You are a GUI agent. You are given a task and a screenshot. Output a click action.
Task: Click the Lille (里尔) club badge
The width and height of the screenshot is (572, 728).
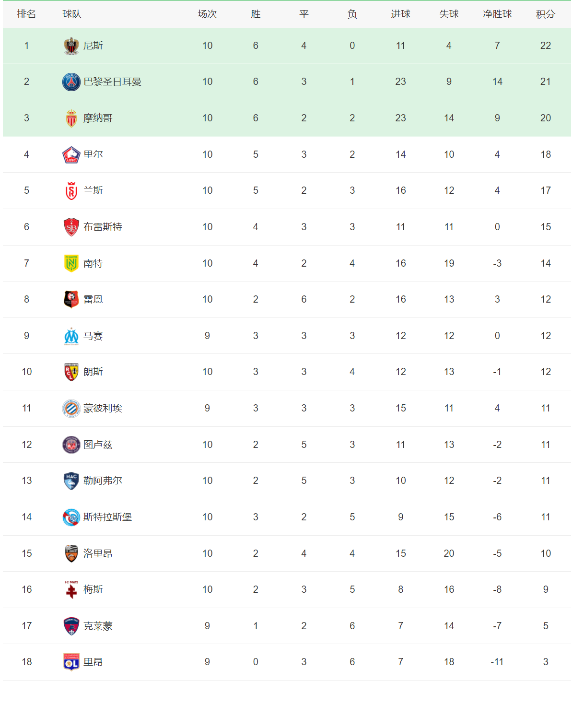(x=71, y=155)
